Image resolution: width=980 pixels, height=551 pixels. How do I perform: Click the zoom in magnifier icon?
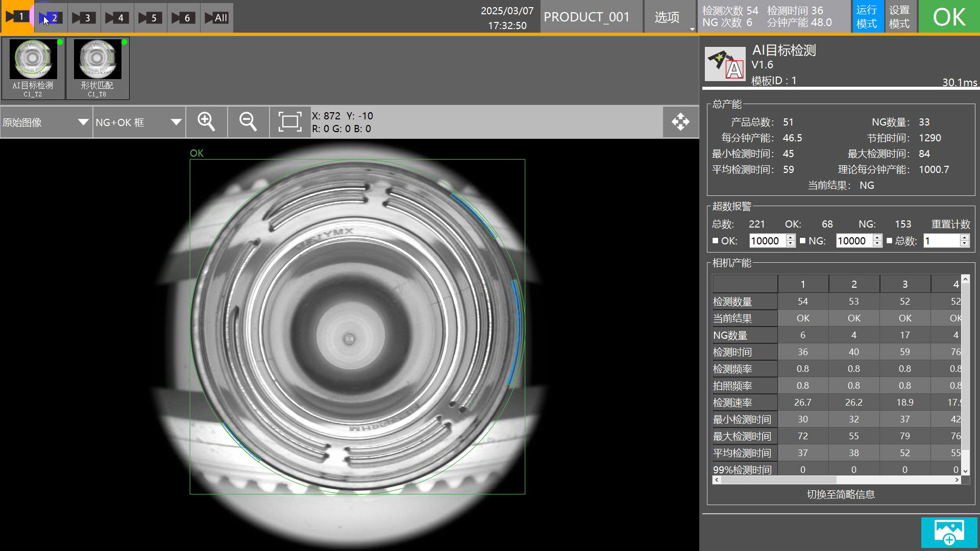click(x=206, y=122)
